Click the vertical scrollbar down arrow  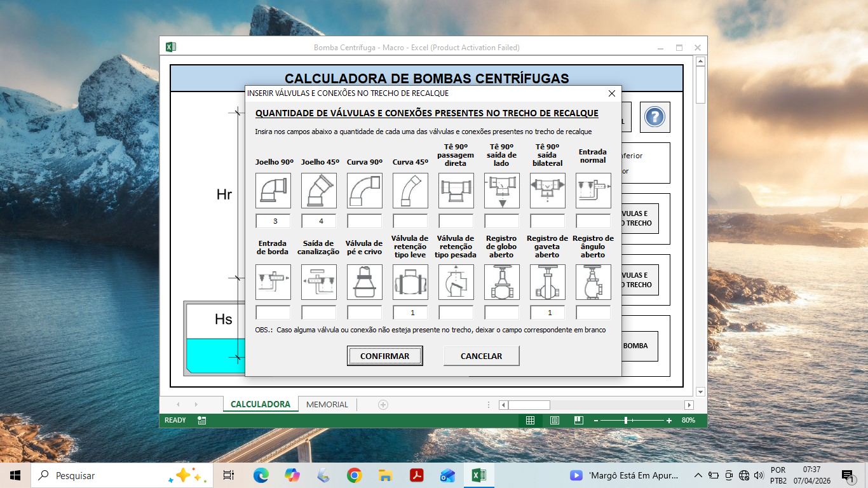(700, 392)
